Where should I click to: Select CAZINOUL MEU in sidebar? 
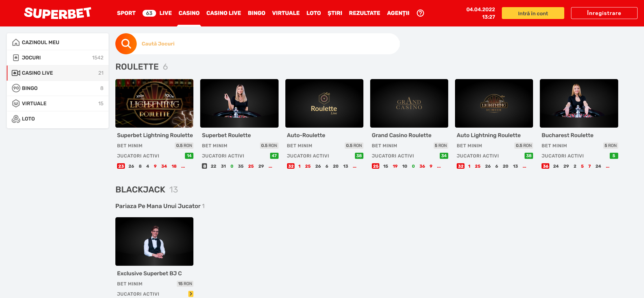[58, 42]
